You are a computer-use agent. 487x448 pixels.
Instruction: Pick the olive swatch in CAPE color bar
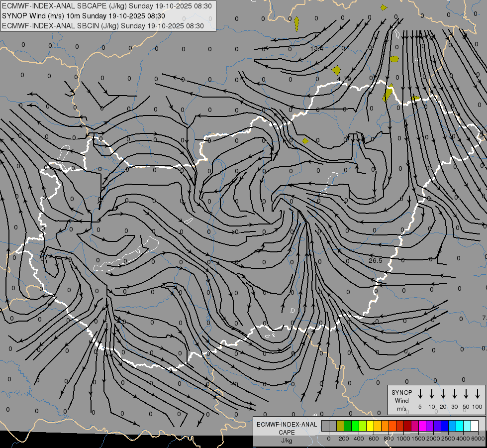tap(340, 426)
